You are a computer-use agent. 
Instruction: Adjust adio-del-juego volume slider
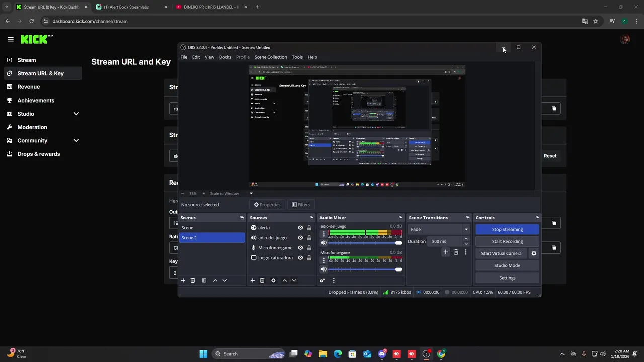click(365, 243)
